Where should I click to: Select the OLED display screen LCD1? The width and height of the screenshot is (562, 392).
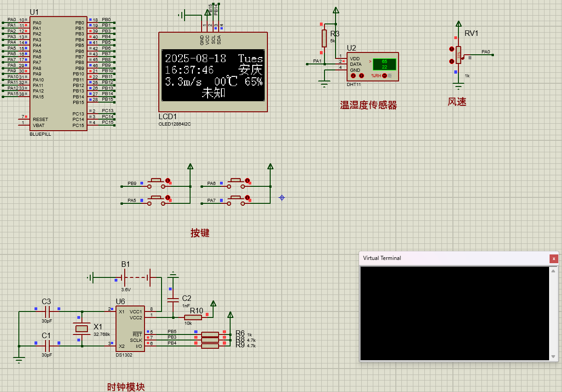[213, 75]
